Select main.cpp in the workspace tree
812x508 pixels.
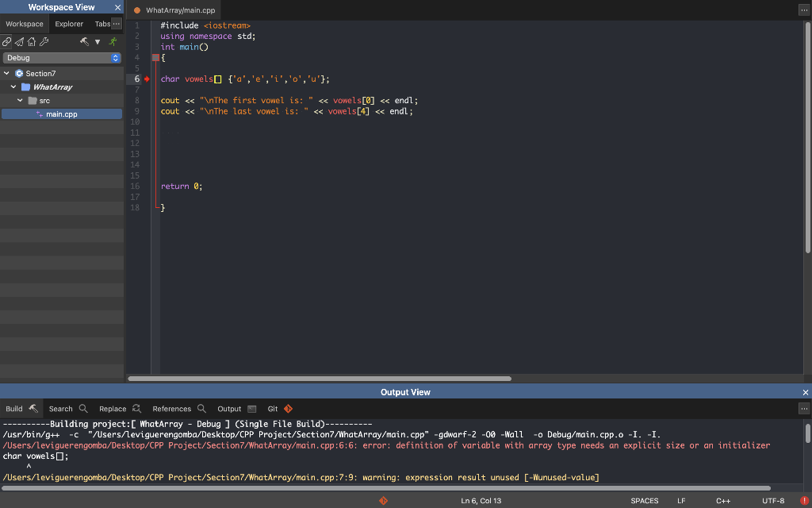click(x=62, y=114)
